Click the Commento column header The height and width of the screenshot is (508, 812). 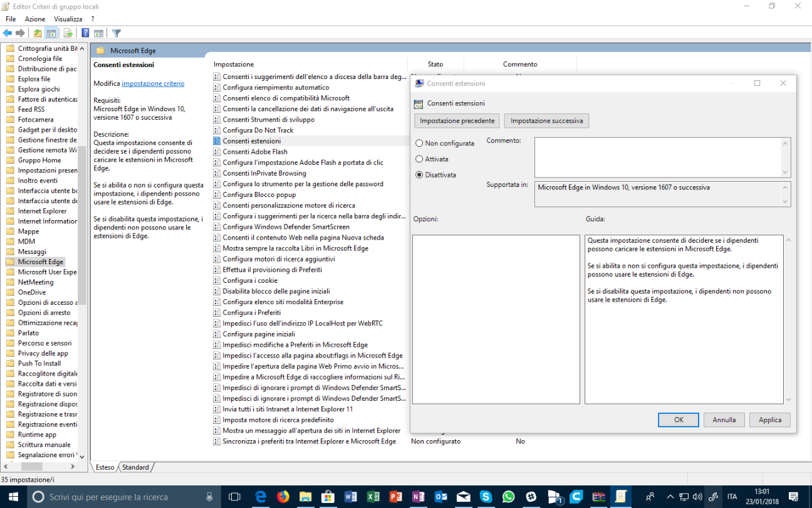pos(520,64)
